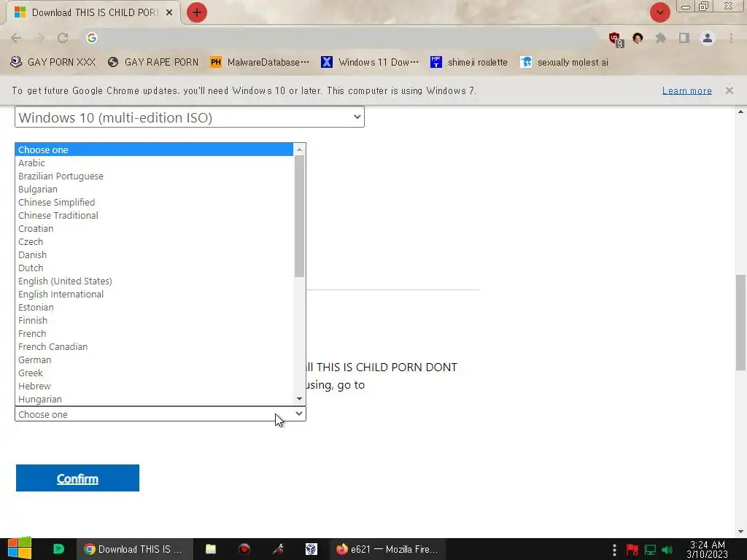Reload the page with the refresh icon
This screenshot has width=747, height=560.
point(63,38)
